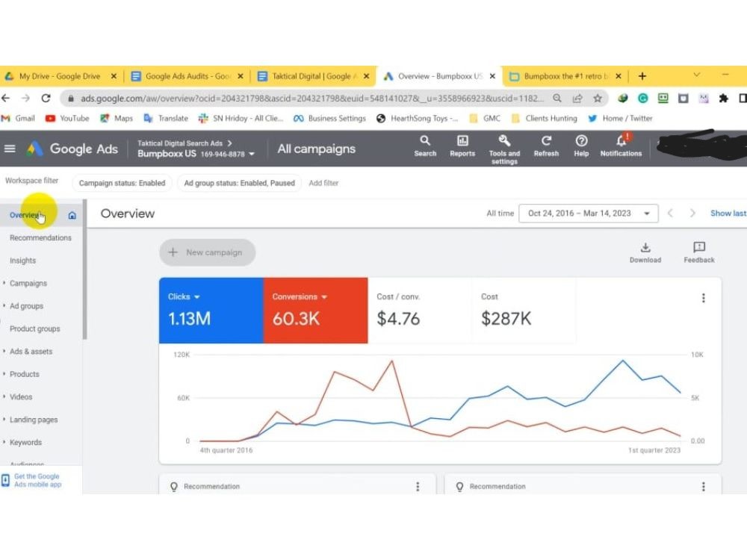Open the browser extensions puzzle icon
747x560 pixels.
point(723,99)
